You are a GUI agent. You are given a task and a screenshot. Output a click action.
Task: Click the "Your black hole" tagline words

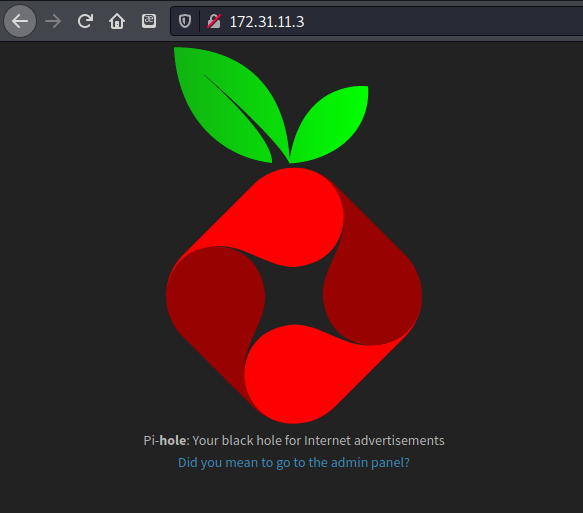[x=237, y=441]
